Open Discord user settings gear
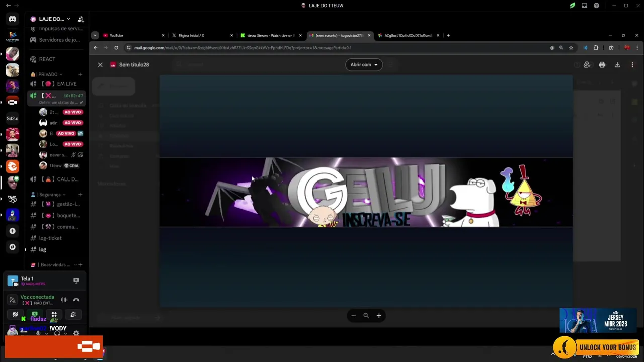This screenshot has height=362, width=644. pyautogui.click(x=76, y=333)
